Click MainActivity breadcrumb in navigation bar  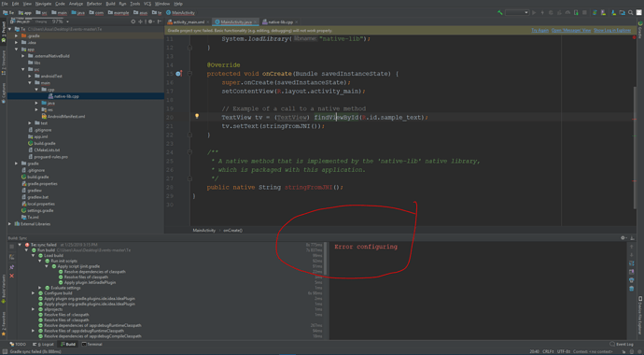[x=181, y=13]
